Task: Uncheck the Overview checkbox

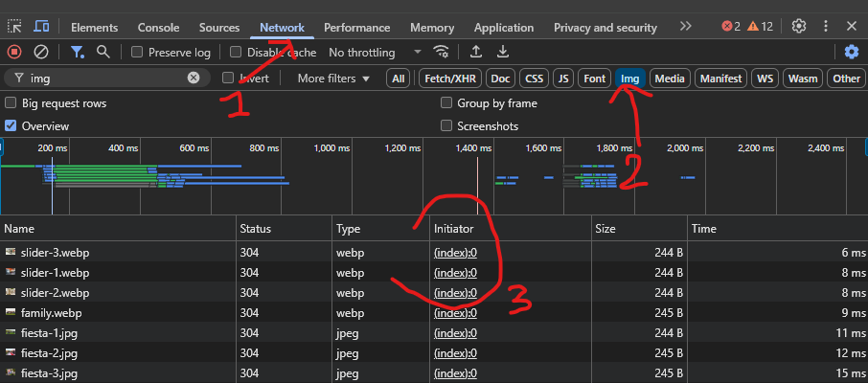Action: point(11,126)
